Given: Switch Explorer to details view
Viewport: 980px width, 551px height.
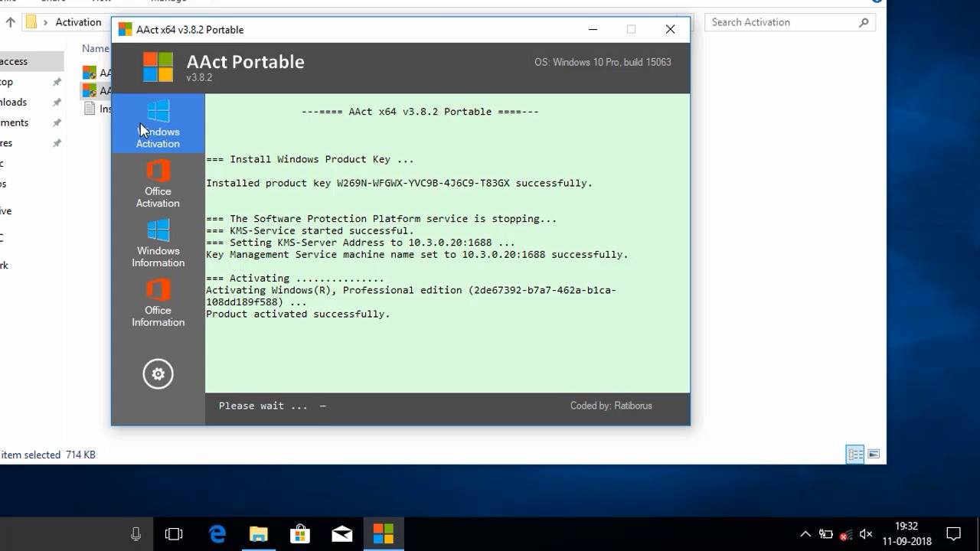Looking at the screenshot, I should coord(855,455).
